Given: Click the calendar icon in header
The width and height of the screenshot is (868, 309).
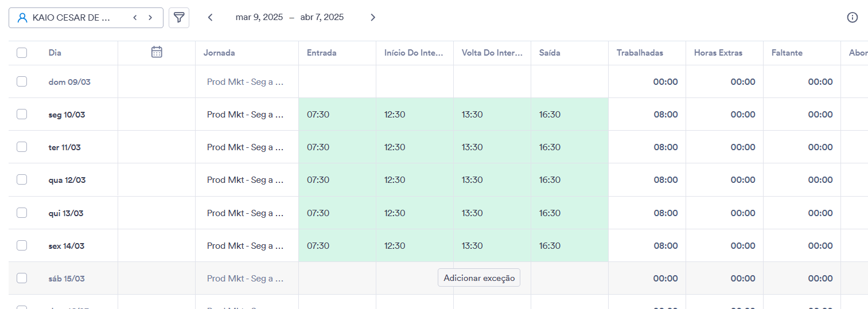Looking at the screenshot, I should coord(157,52).
